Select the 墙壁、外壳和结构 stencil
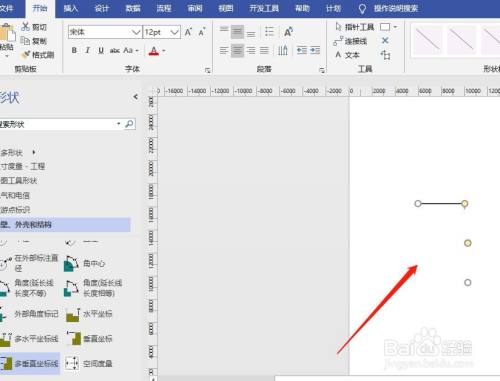 click(x=65, y=224)
